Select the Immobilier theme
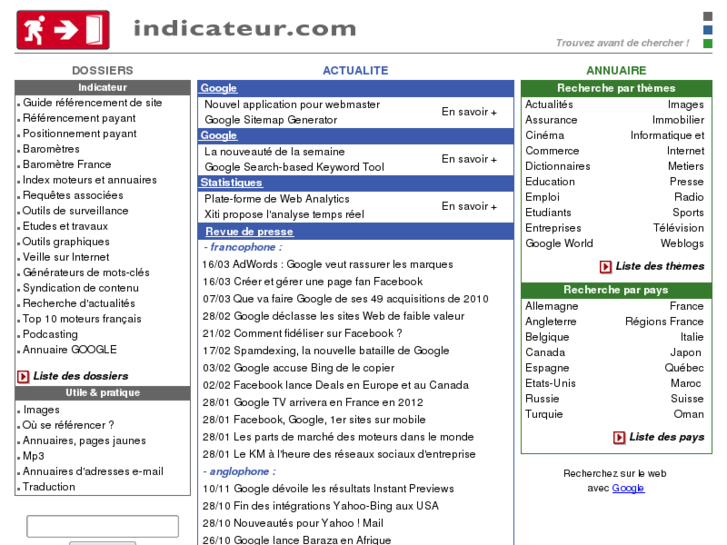 click(678, 120)
